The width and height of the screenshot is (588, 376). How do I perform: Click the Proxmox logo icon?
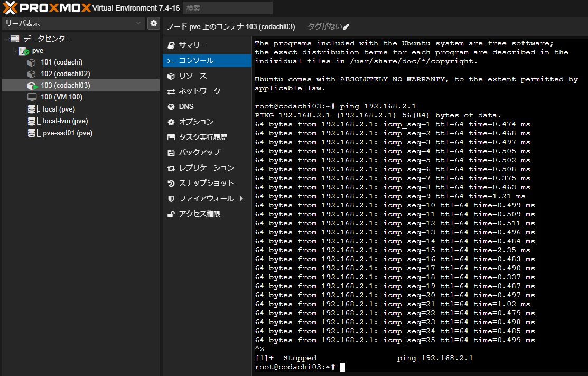click(11, 8)
